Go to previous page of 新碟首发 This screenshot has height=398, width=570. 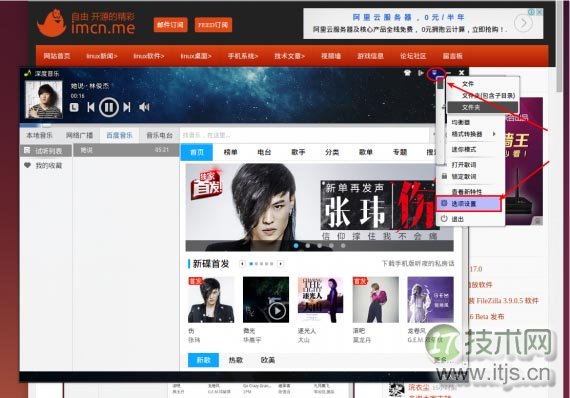[242, 264]
